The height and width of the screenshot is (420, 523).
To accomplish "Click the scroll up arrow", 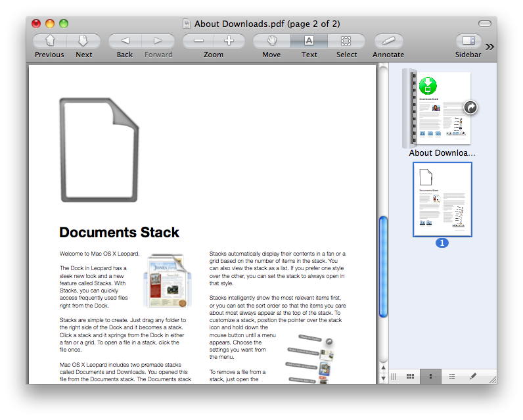I will [x=384, y=366].
